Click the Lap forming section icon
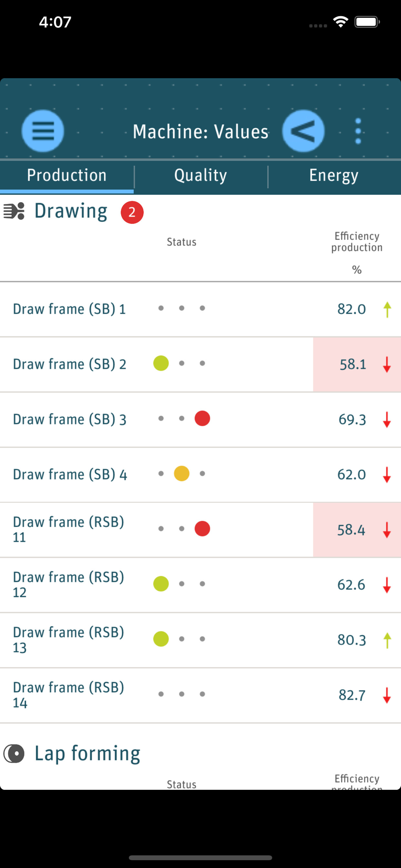The height and width of the screenshot is (868, 401). pyautogui.click(x=14, y=754)
